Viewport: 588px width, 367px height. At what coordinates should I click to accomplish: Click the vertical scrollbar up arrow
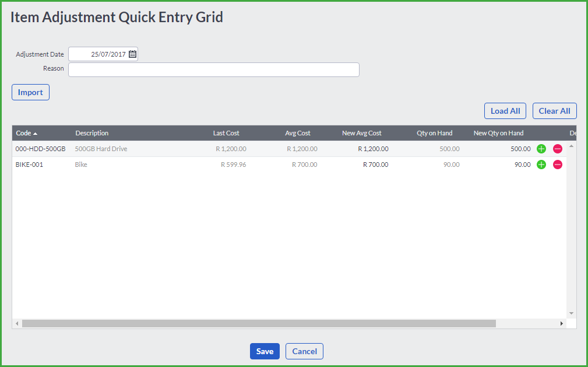(x=572, y=146)
